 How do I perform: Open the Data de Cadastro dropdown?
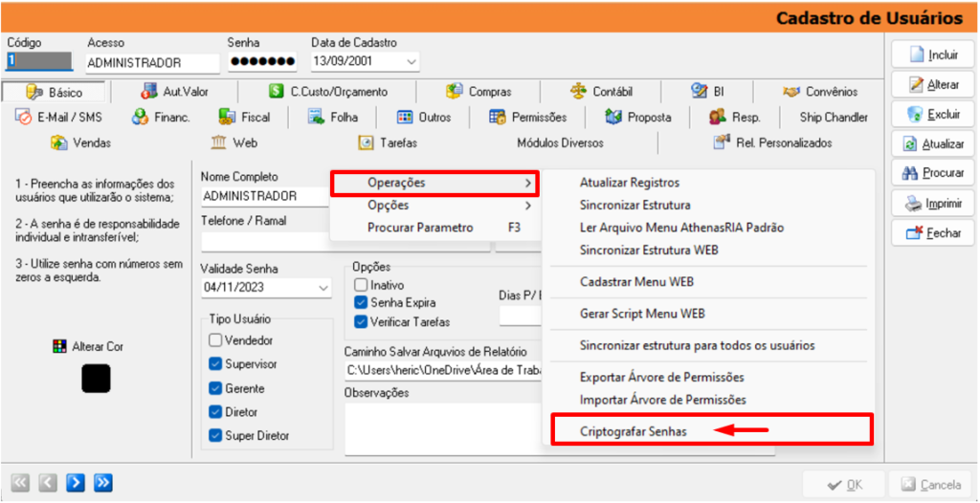(x=411, y=62)
